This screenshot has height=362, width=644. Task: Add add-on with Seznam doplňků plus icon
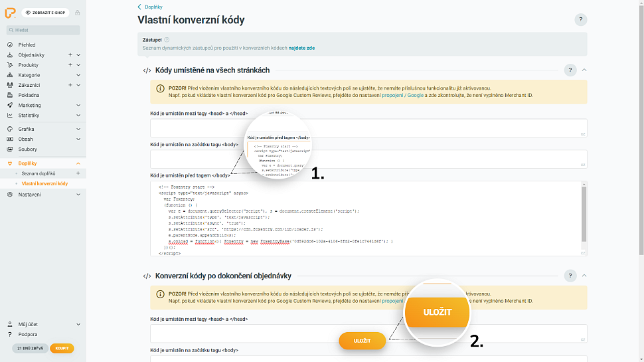[x=78, y=173]
